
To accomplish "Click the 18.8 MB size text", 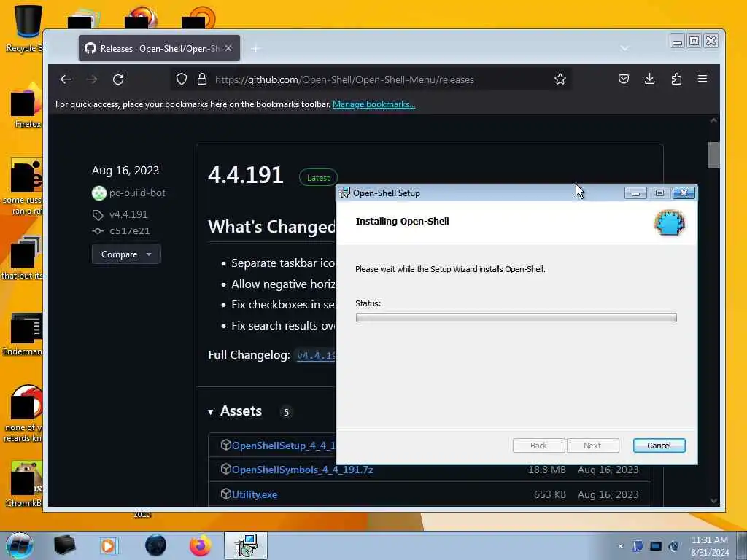I will tap(547, 470).
